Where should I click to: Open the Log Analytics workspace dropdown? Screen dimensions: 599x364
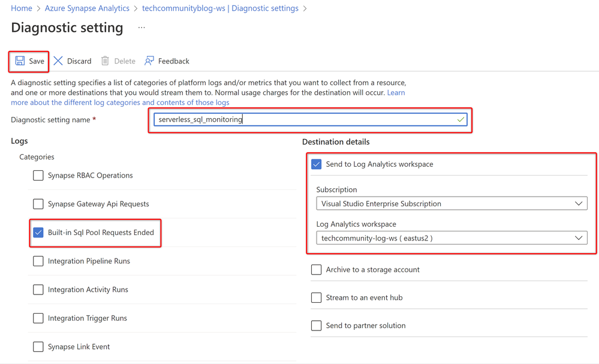click(451, 238)
